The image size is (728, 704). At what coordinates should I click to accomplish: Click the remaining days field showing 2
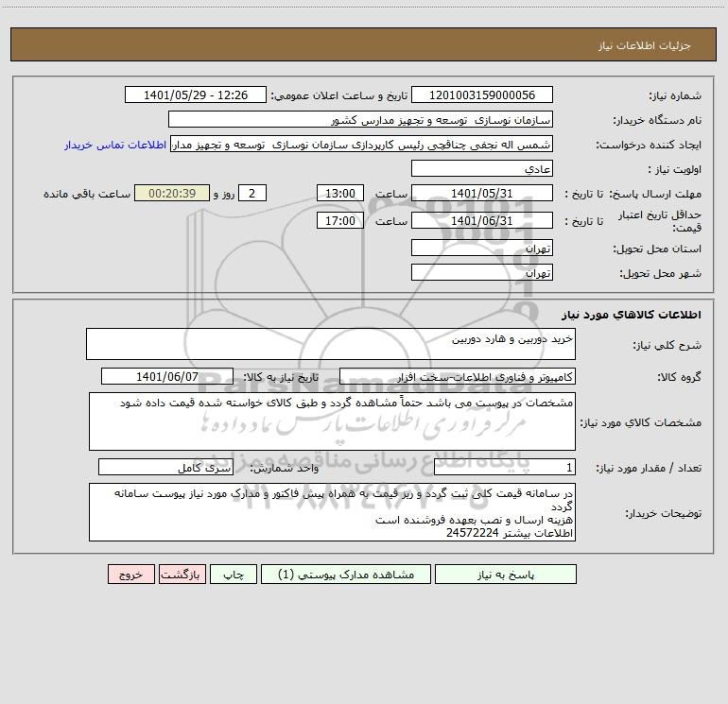(x=252, y=193)
